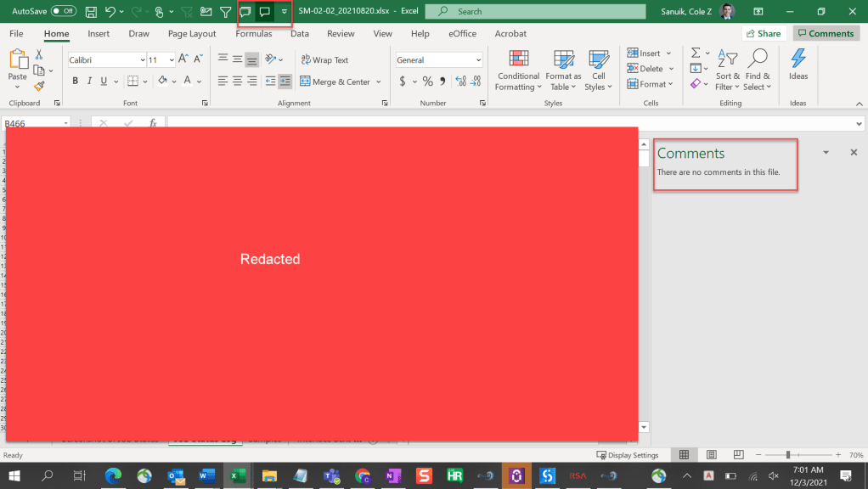Toggle the AutoSave switch

(63, 11)
